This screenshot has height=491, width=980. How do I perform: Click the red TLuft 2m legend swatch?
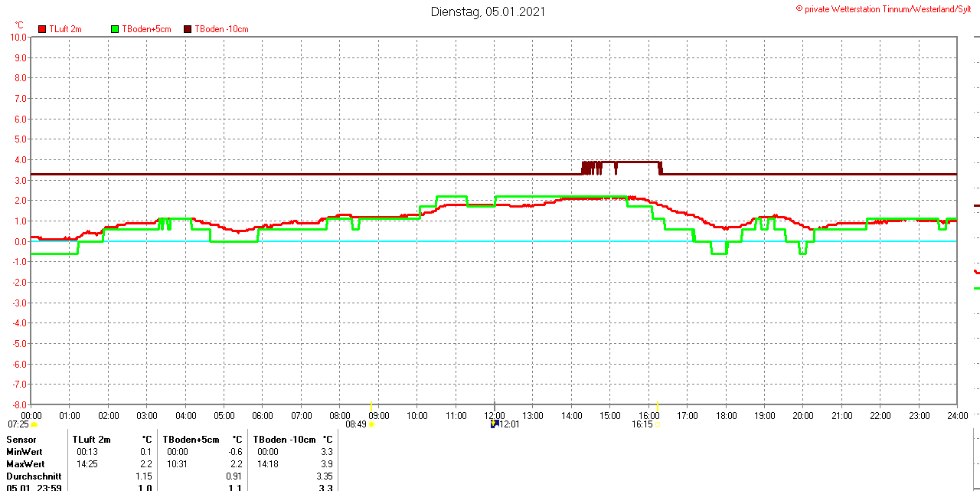pyautogui.click(x=42, y=29)
